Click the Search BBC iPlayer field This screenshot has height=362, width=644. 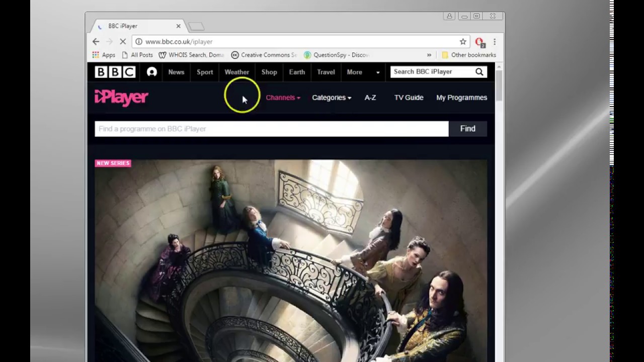[x=432, y=72]
